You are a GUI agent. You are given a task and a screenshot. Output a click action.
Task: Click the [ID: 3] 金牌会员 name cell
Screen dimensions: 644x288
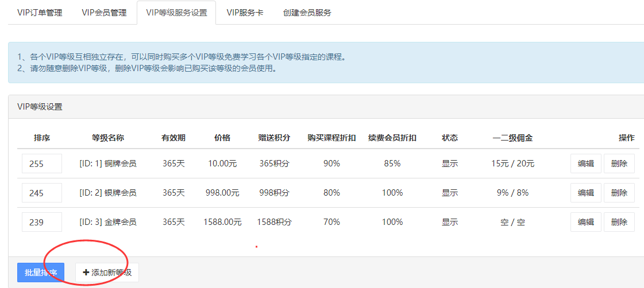[108, 223]
